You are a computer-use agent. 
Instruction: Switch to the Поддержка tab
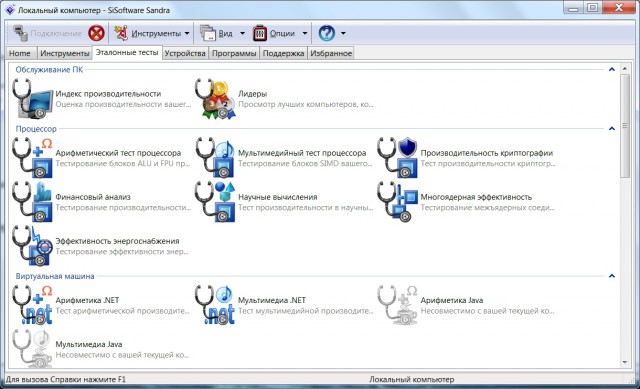pos(283,53)
